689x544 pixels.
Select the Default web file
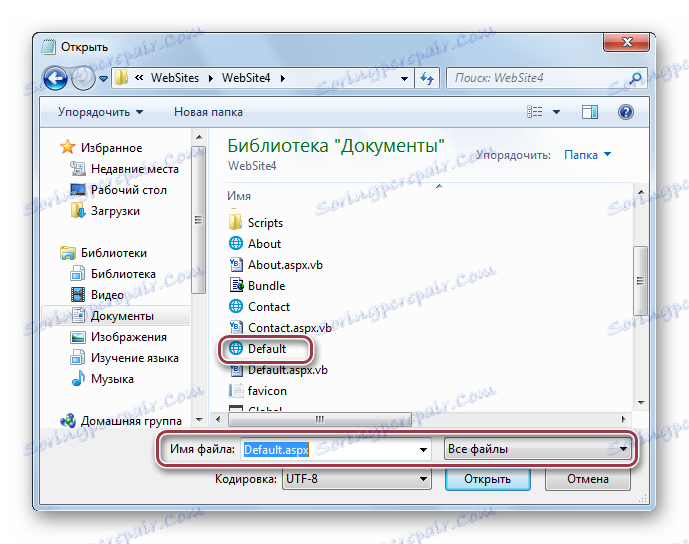point(267,349)
